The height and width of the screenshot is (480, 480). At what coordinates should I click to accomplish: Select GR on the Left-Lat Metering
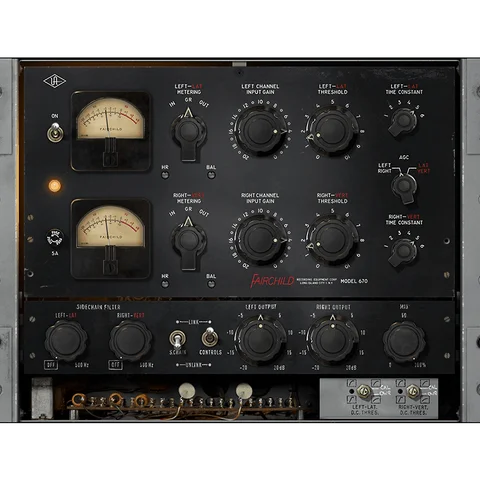coord(188,99)
